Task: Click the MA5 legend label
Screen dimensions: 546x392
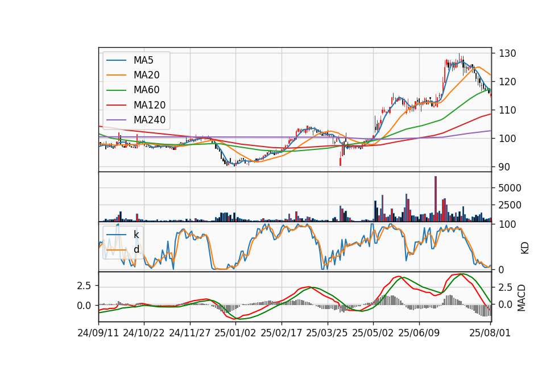Action: click(x=143, y=60)
